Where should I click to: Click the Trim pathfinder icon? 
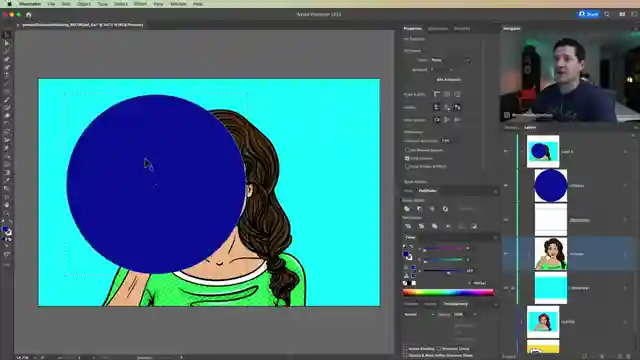pos(421,226)
